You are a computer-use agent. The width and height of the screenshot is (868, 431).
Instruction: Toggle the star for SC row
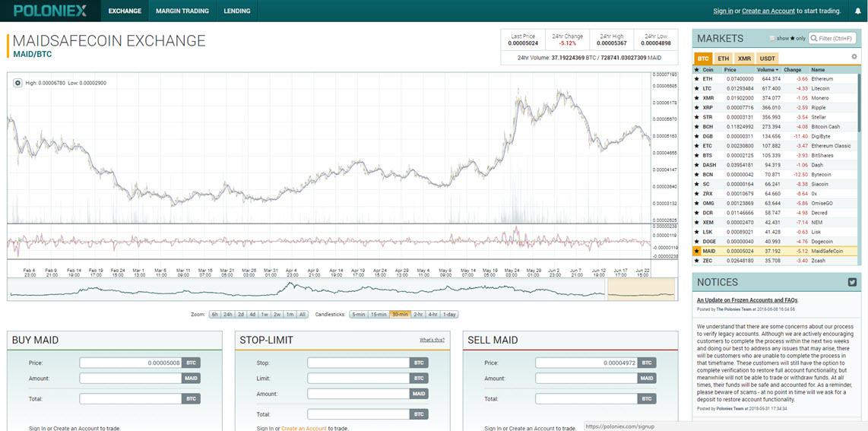[x=696, y=184]
